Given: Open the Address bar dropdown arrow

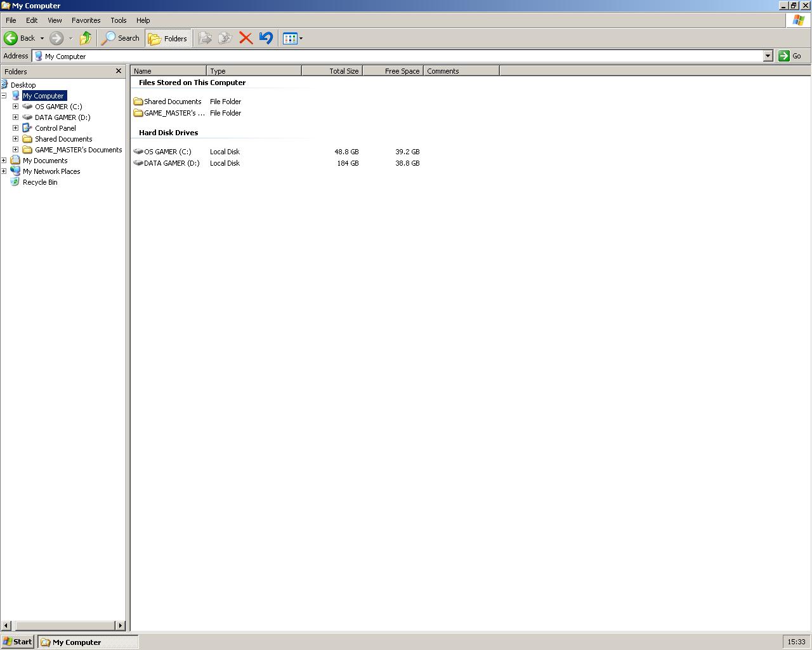Looking at the screenshot, I should (768, 56).
